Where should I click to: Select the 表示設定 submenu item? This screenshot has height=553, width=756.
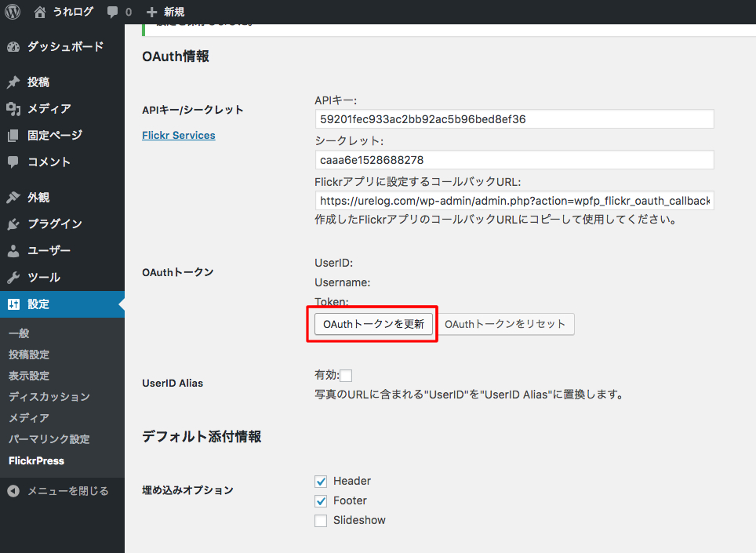pos(29,376)
